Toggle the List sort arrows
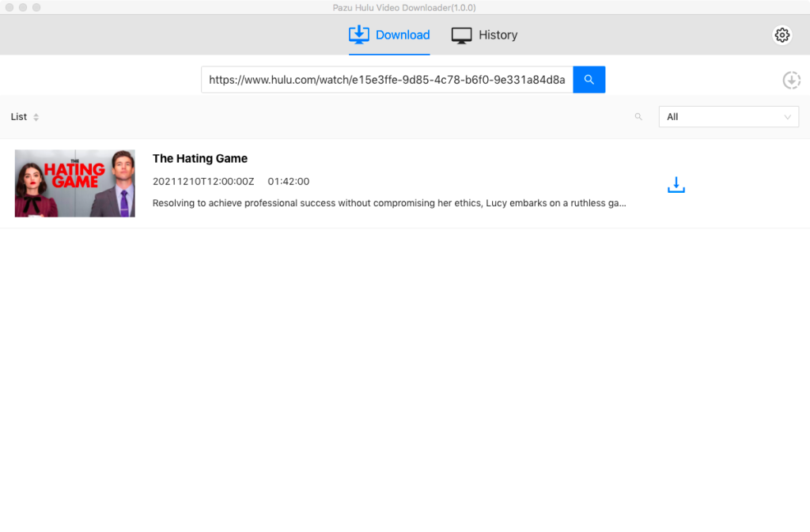 (36, 117)
